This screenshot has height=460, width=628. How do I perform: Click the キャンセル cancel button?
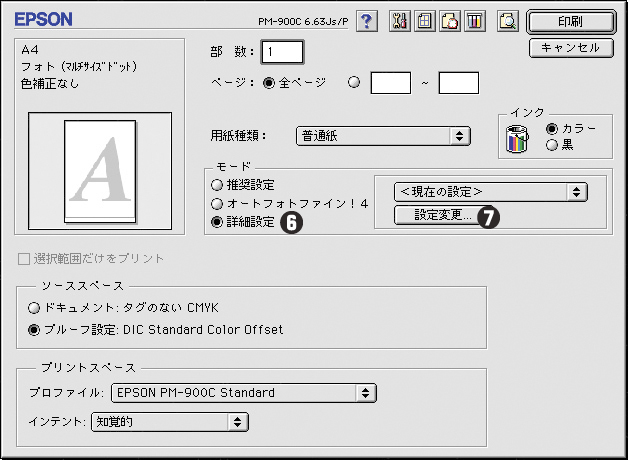coord(571,48)
